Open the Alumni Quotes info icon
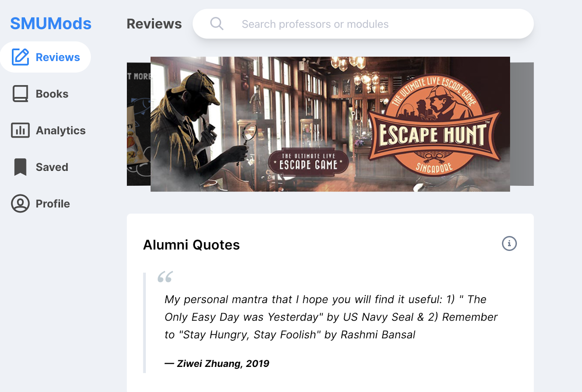The width and height of the screenshot is (582, 392). click(x=509, y=244)
